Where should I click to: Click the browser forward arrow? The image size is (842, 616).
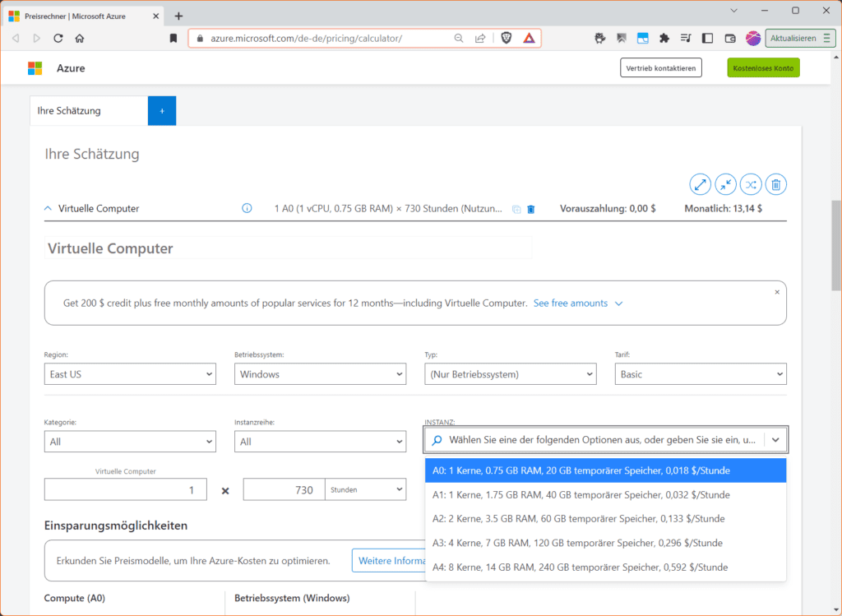(x=36, y=38)
